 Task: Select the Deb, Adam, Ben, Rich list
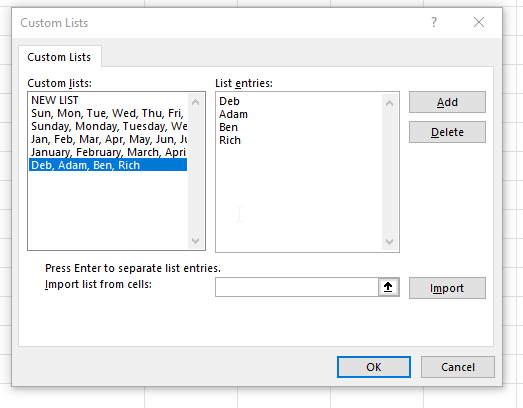coord(108,165)
